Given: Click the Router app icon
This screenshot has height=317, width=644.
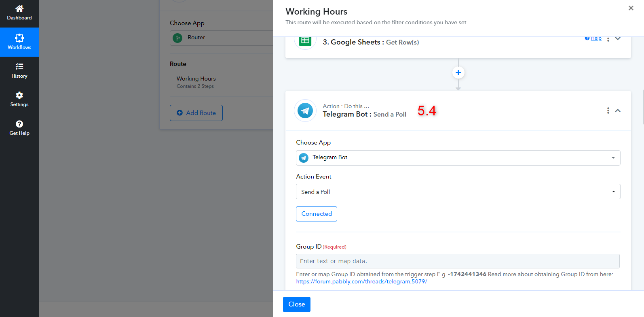Looking at the screenshot, I should pos(177,38).
